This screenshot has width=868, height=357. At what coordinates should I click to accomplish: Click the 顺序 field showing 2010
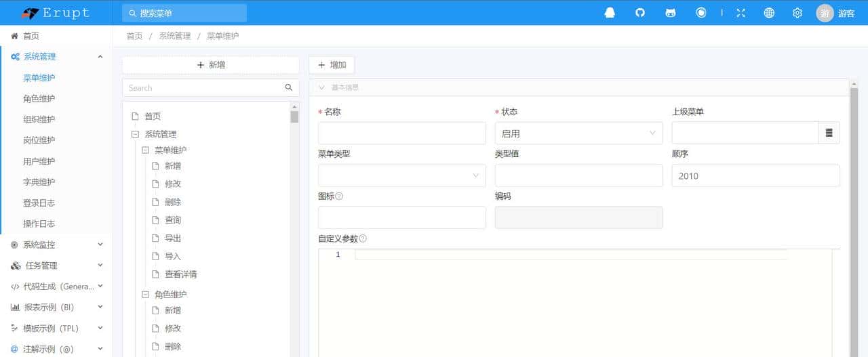coord(755,175)
